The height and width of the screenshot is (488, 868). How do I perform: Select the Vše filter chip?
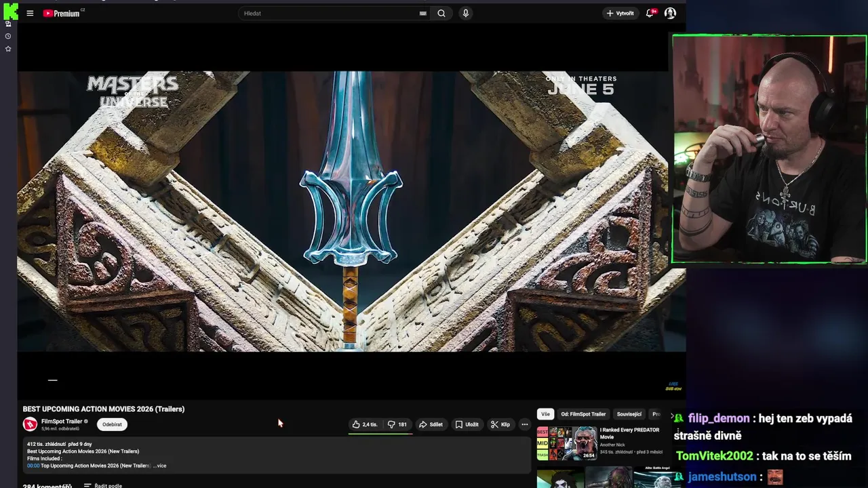coord(545,414)
